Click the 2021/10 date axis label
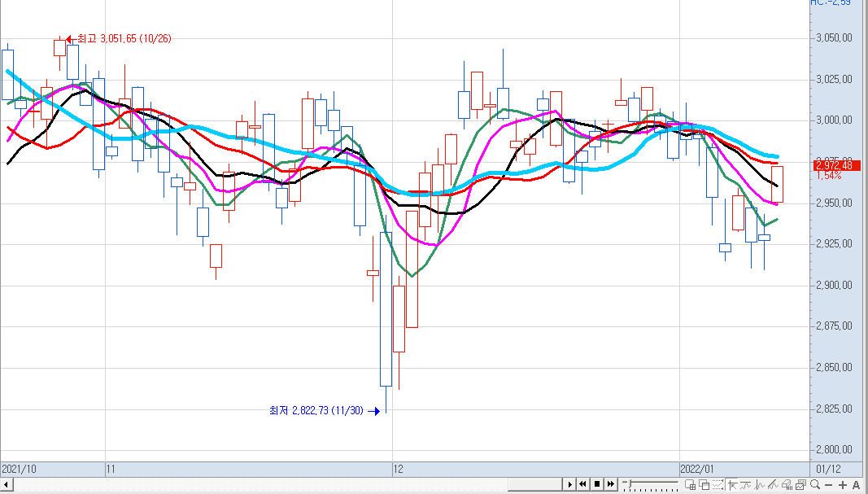 click(x=19, y=469)
